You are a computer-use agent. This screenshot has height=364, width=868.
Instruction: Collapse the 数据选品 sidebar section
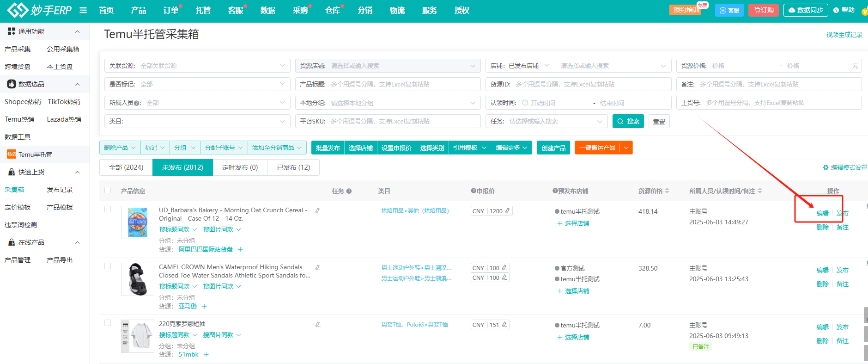(x=78, y=84)
